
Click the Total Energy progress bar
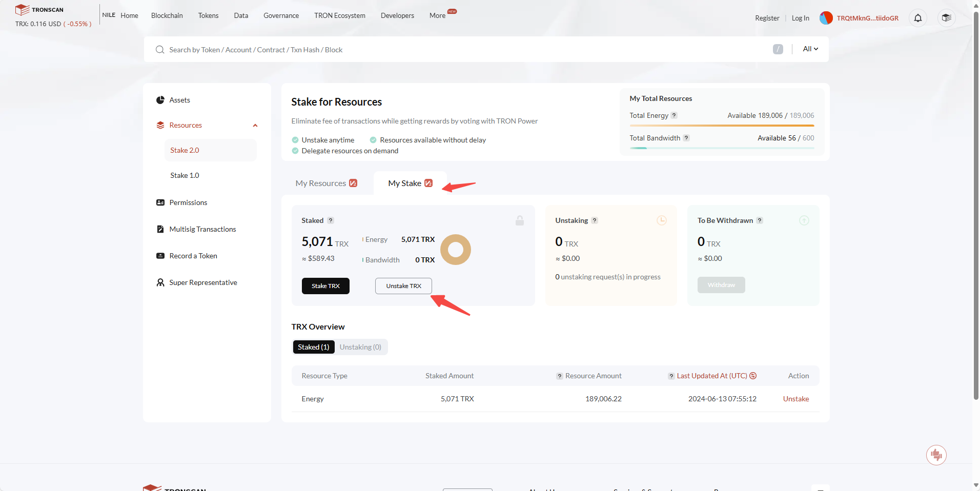pyautogui.click(x=722, y=126)
